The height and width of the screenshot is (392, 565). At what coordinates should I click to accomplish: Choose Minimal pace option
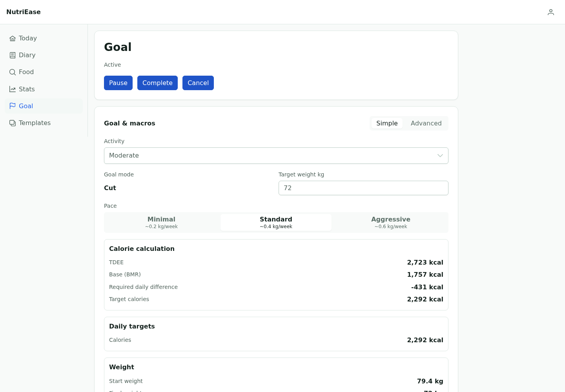[x=161, y=223]
